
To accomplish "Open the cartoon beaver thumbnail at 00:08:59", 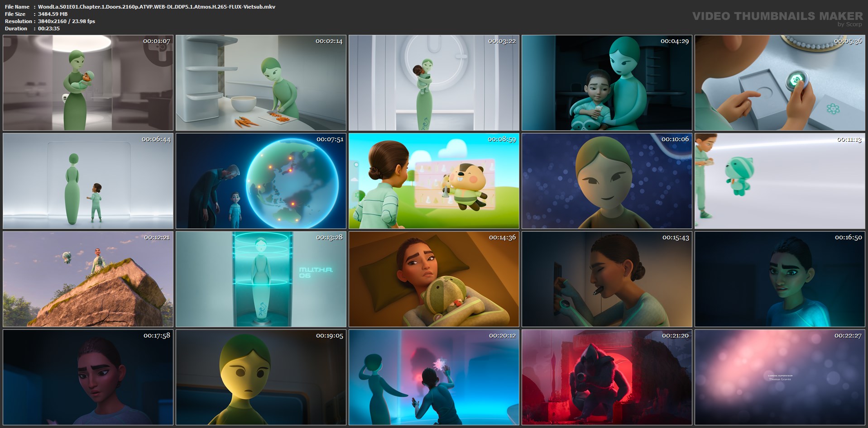I will [434, 181].
